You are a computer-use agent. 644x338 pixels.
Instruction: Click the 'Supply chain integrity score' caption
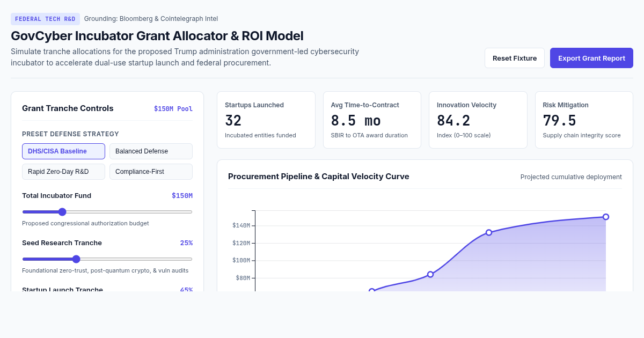tap(582, 135)
